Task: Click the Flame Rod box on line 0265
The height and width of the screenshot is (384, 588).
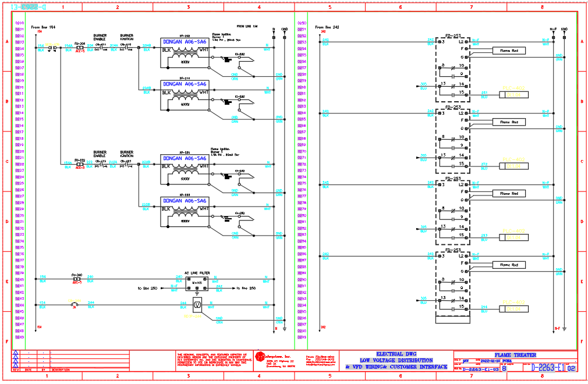Action: 509,122
